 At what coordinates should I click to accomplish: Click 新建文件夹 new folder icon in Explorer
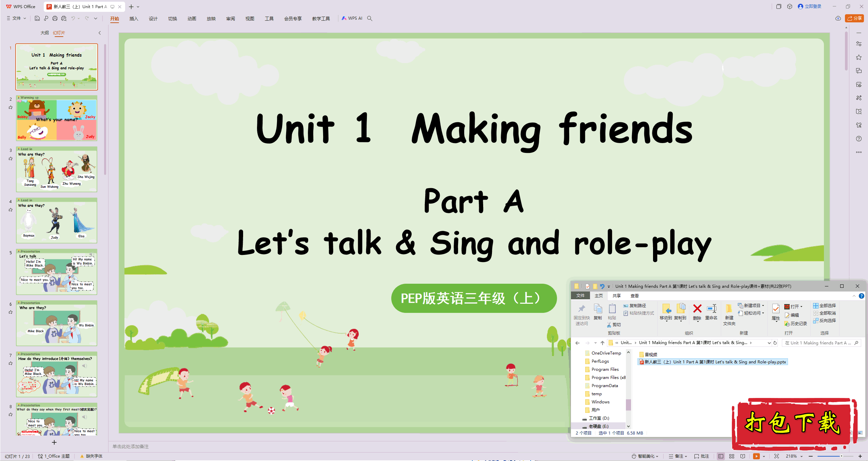[x=729, y=315]
